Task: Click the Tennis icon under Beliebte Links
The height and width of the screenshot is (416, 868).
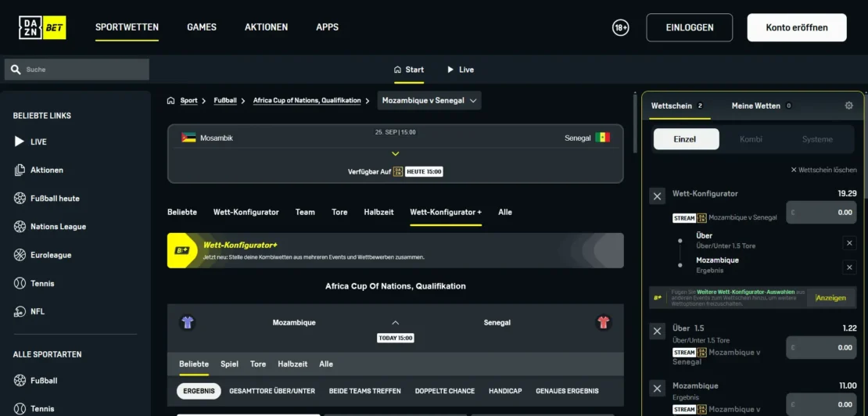Action: point(20,283)
